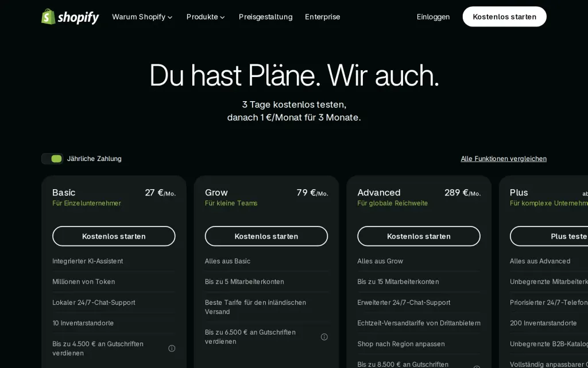Click 'Beste Tarife für den inländischen Versand'
The image size is (588, 368).
(256, 307)
